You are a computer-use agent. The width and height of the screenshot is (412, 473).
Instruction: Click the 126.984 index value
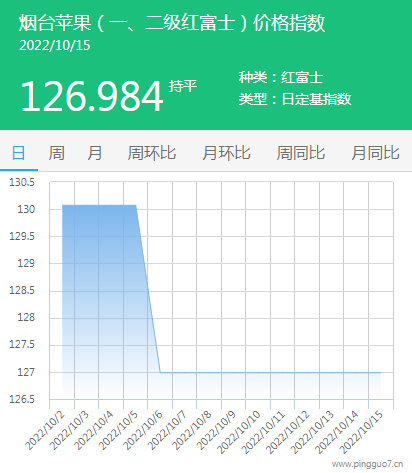92,96
